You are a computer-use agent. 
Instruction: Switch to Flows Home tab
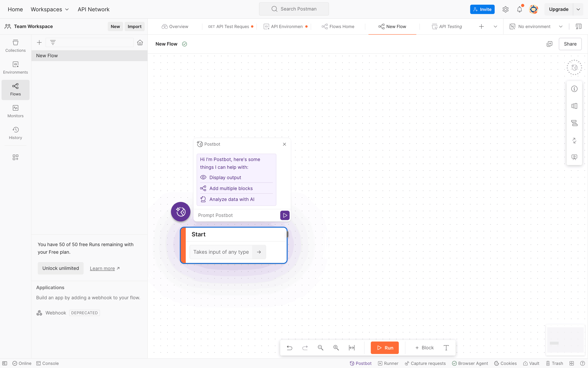tap(338, 27)
